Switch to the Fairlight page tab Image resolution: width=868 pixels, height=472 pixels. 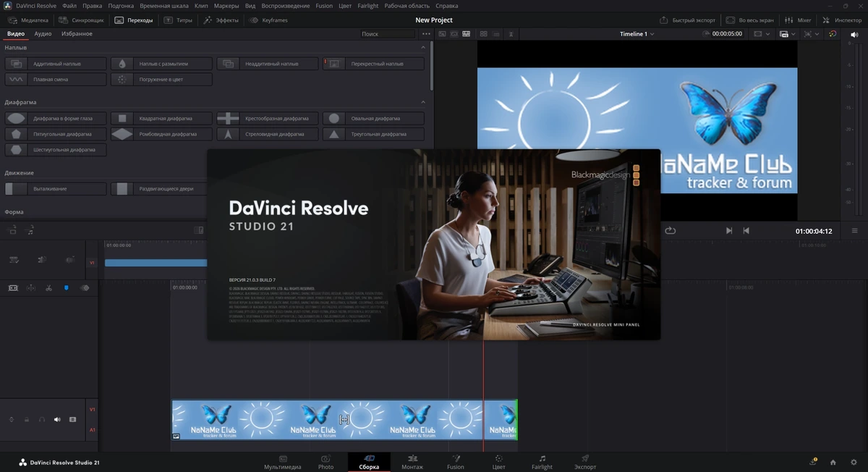tap(542, 463)
